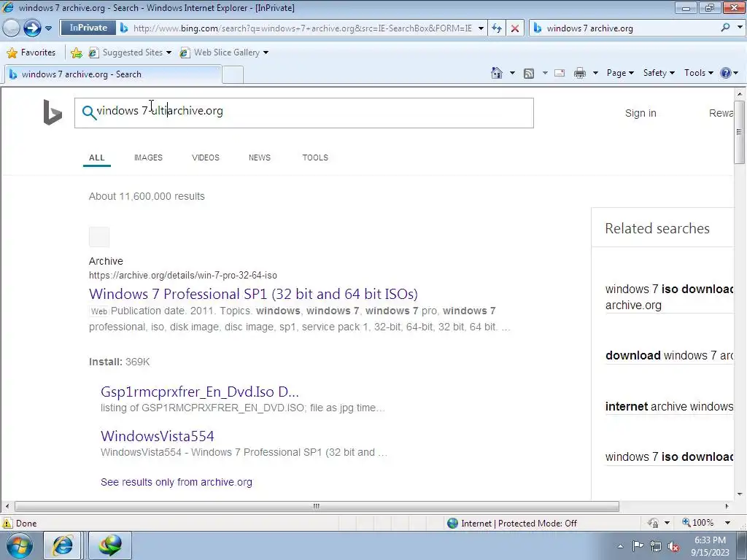
Task: Switch to the NEWS tab
Action: (x=259, y=157)
